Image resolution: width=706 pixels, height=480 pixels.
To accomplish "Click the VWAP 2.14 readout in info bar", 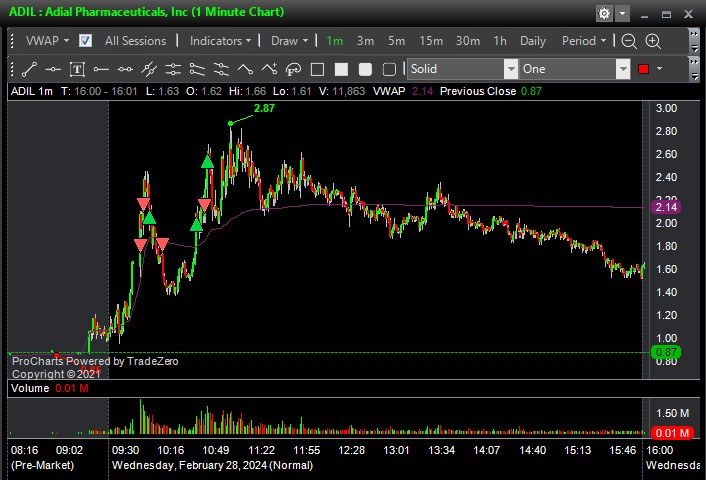I will pos(403,91).
